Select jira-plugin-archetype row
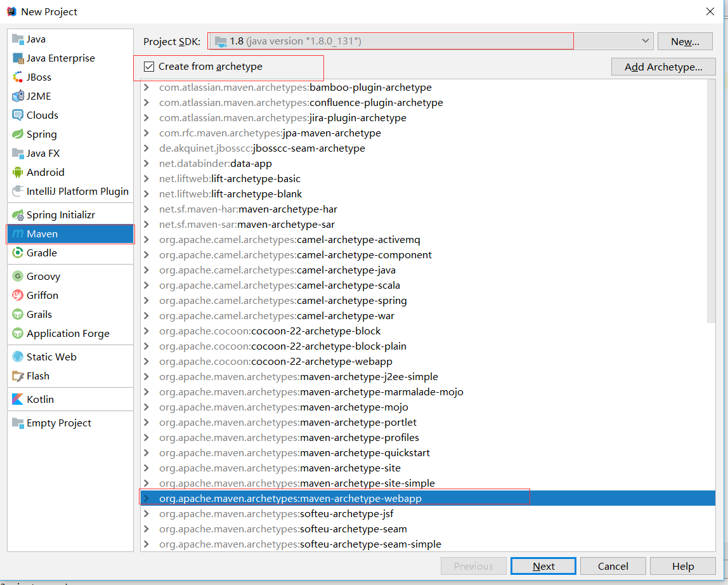Viewport: 728px width, 585px height. tap(427, 118)
